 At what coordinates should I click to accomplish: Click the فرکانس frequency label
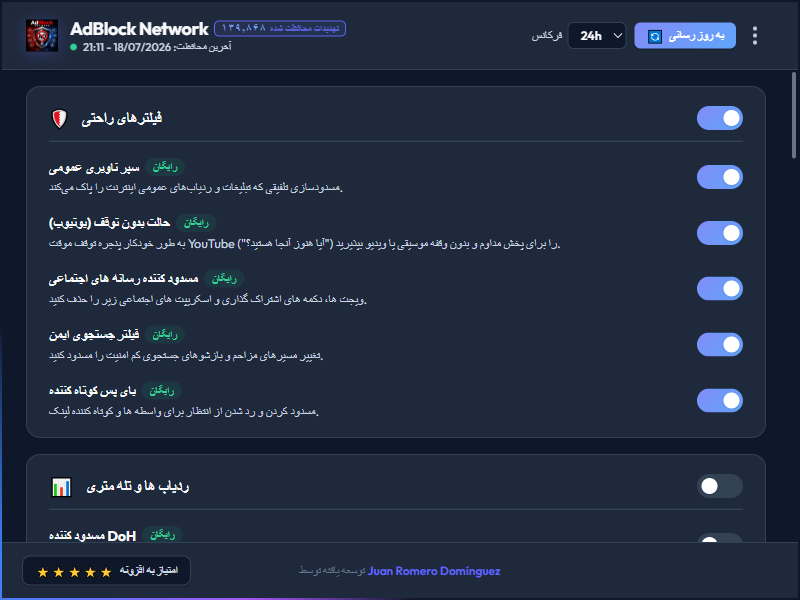[546, 36]
